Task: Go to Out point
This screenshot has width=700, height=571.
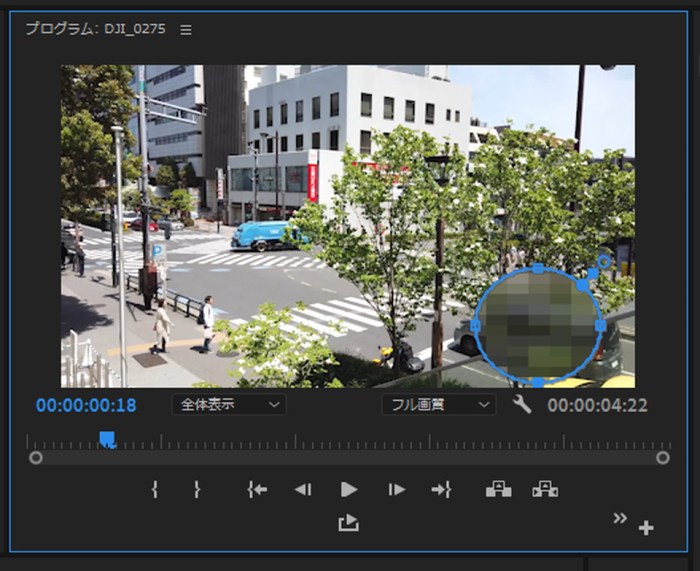Action: pos(442,490)
